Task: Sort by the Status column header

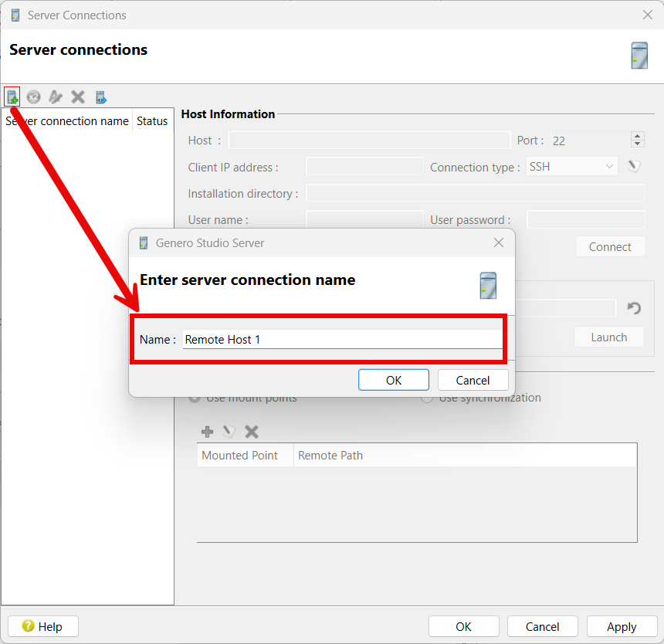Action: tap(152, 120)
